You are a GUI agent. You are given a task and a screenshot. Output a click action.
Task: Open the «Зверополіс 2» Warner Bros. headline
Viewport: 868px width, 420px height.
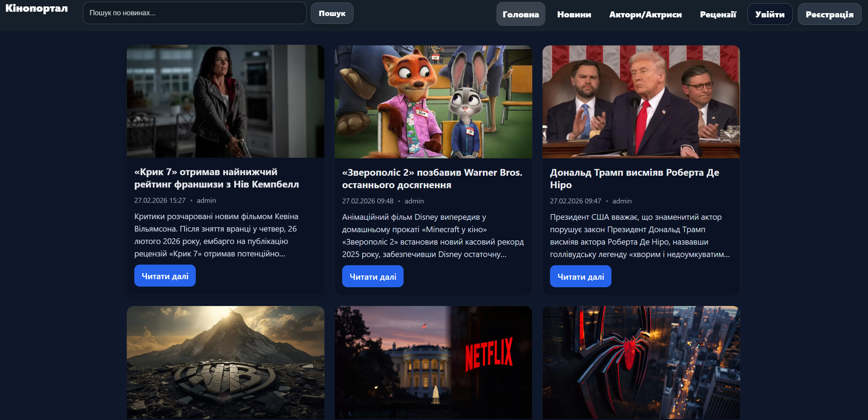coord(432,179)
